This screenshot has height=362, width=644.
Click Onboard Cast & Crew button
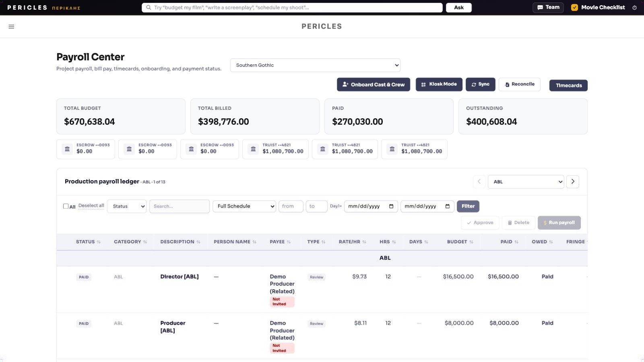[x=374, y=84]
